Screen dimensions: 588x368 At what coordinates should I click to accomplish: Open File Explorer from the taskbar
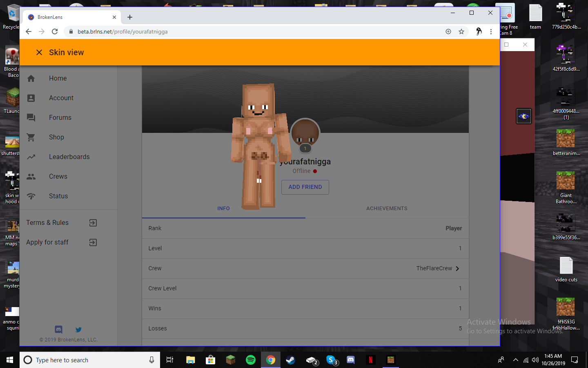pos(191,360)
